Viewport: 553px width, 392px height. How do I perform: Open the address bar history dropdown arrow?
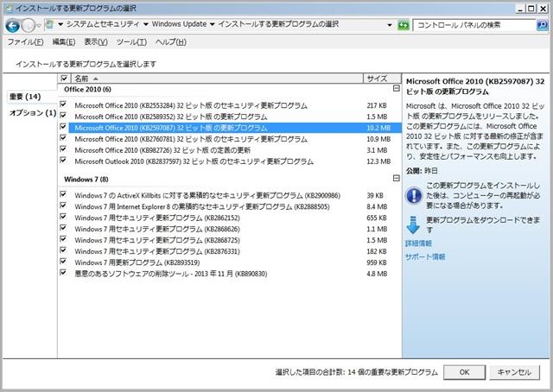(x=390, y=25)
